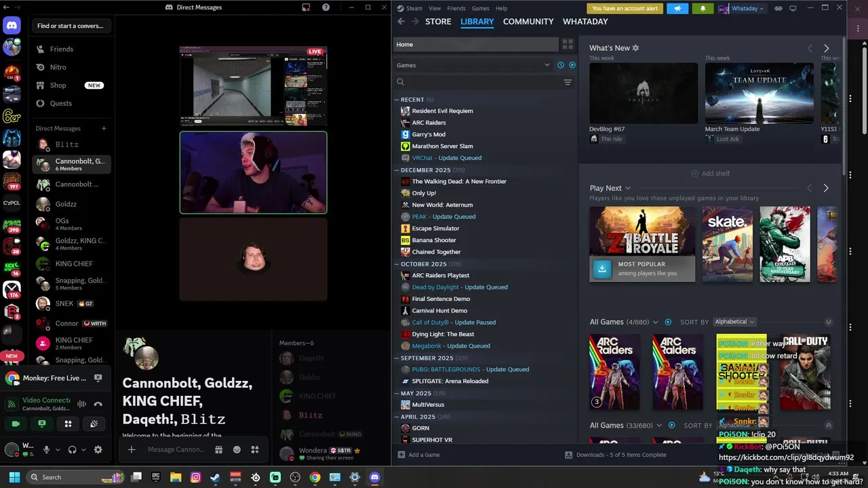The height and width of the screenshot is (488, 868).
Task: Open File Explorer from taskbar
Action: click(176, 477)
